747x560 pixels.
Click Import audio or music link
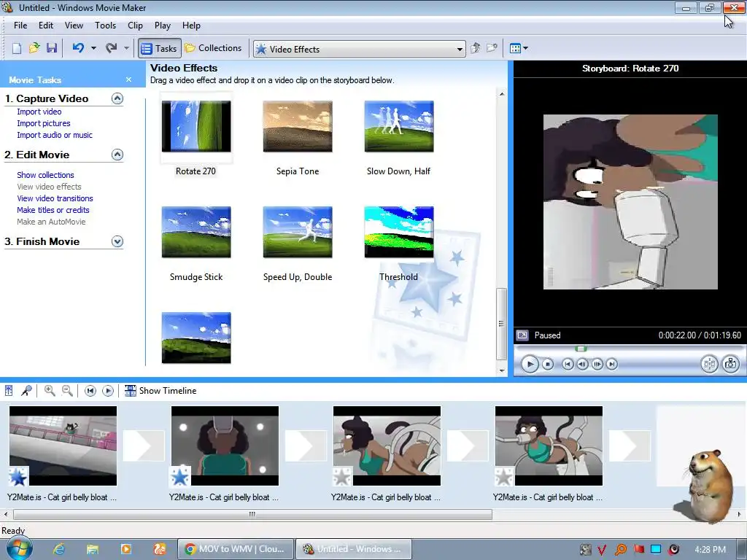(x=55, y=135)
